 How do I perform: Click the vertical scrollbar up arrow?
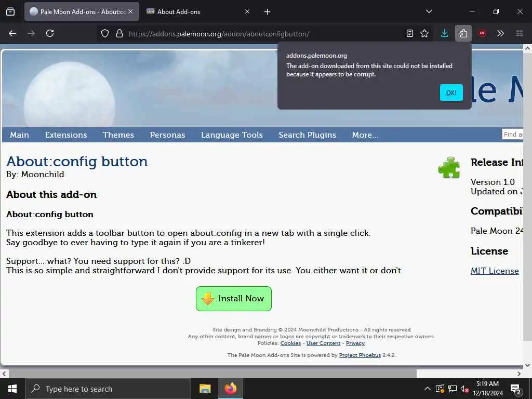(527, 48)
